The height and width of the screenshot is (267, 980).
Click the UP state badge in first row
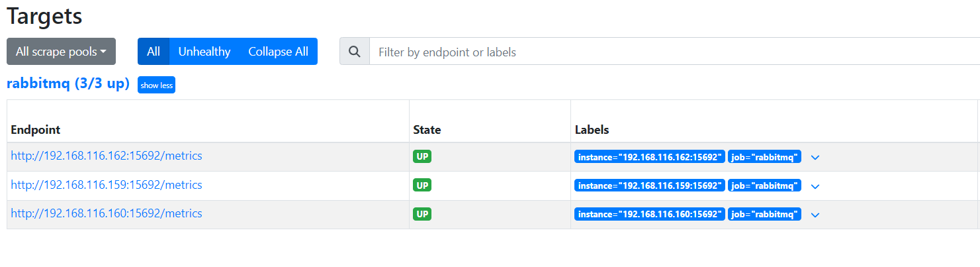422,156
